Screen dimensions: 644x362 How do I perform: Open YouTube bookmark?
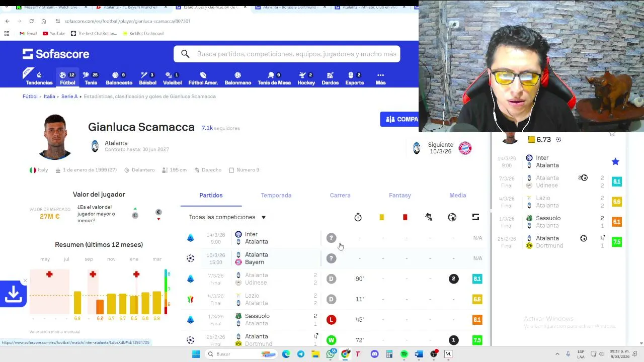tap(54, 33)
